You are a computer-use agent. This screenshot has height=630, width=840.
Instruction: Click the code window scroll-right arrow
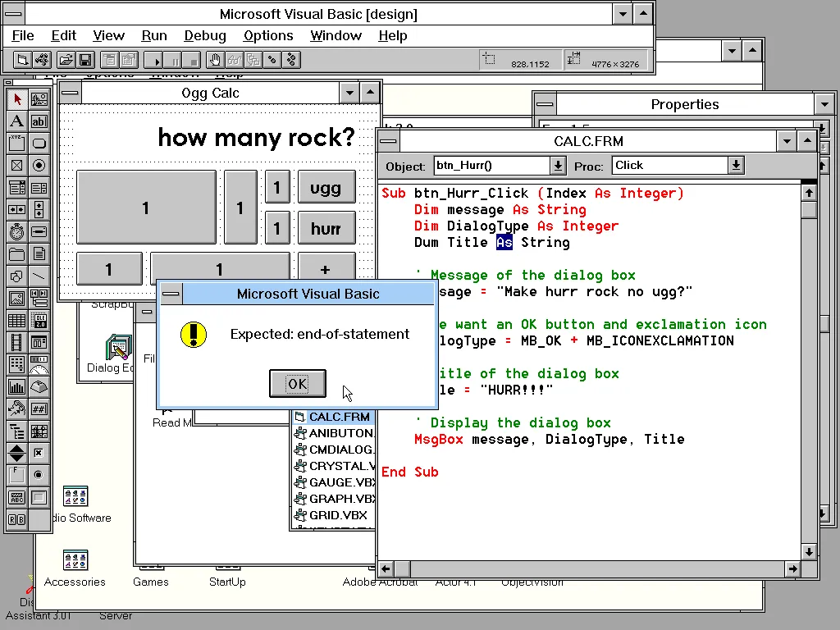pos(792,569)
